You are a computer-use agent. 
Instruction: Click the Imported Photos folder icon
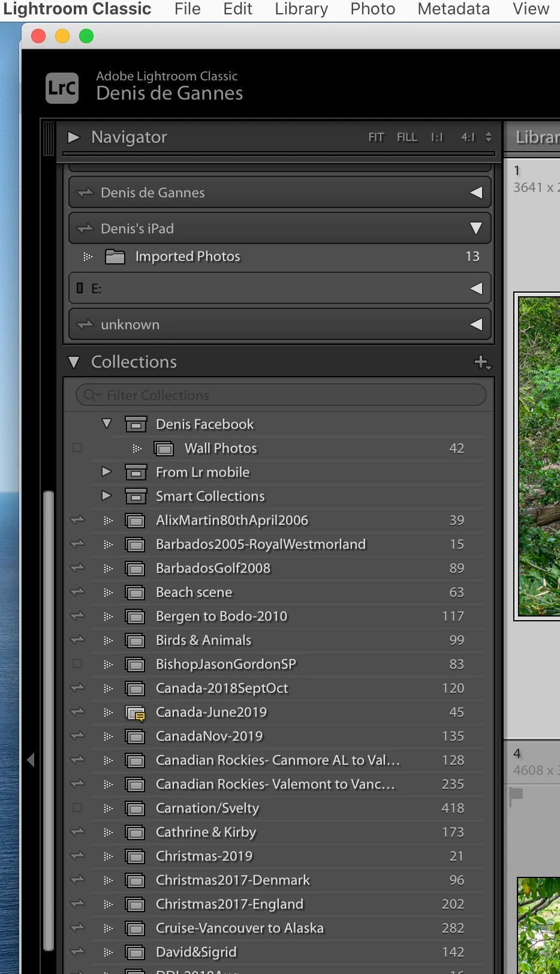[x=115, y=257]
